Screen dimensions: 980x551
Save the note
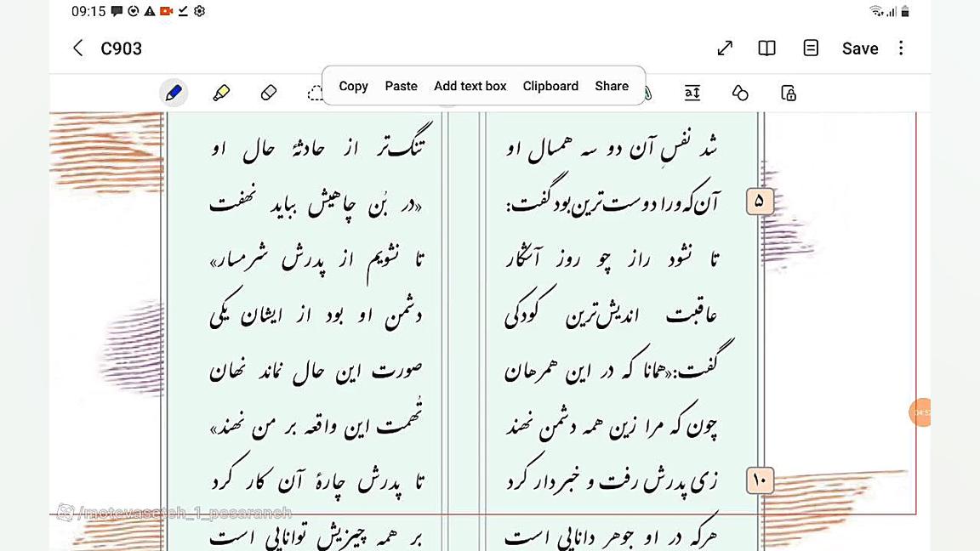tap(860, 48)
